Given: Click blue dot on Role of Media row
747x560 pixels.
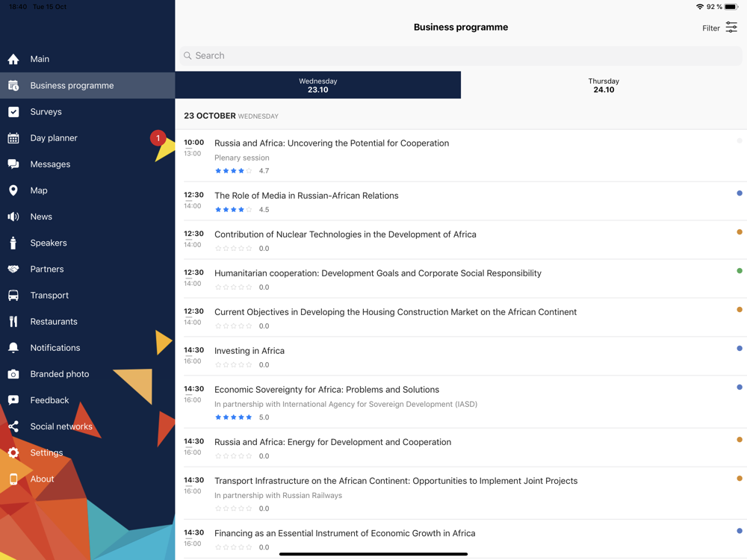Looking at the screenshot, I should pos(740,193).
